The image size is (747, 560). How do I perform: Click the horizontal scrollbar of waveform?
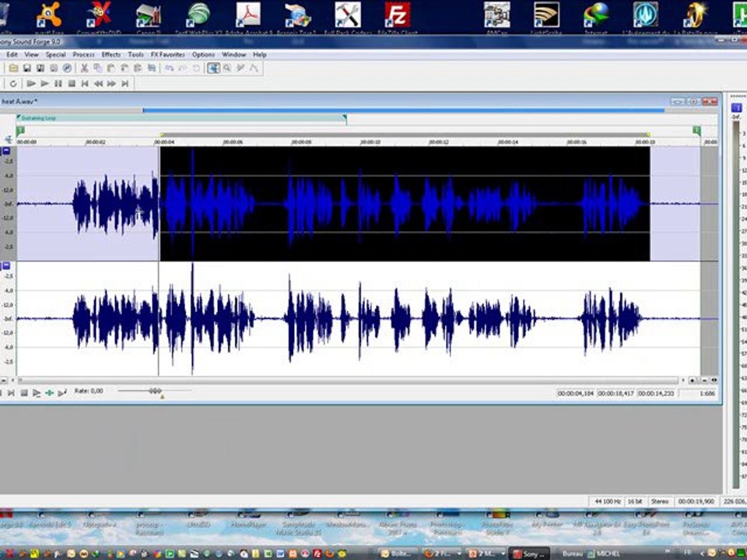point(349,380)
